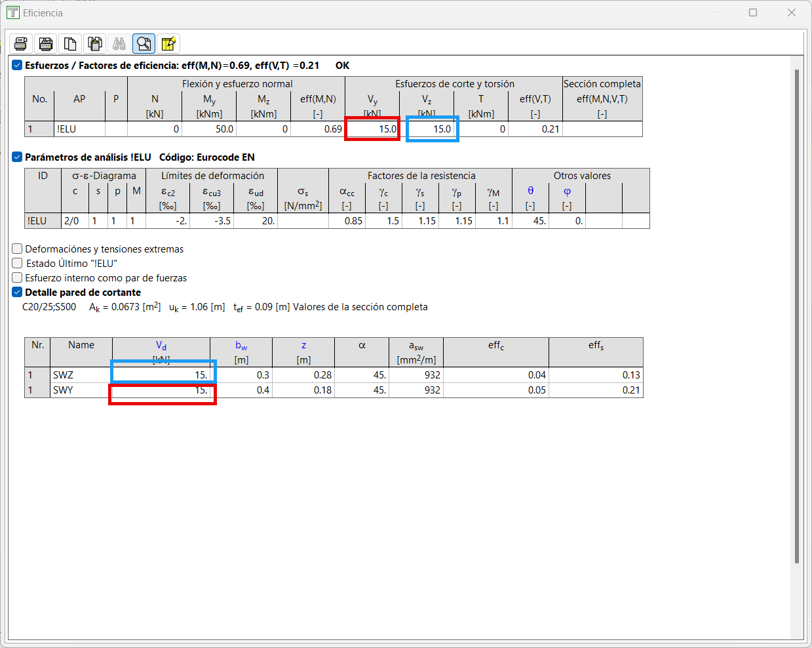Check Esfuerzo interno como par de fuerzas
The height and width of the screenshot is (648, 812).
pos(17,277)
